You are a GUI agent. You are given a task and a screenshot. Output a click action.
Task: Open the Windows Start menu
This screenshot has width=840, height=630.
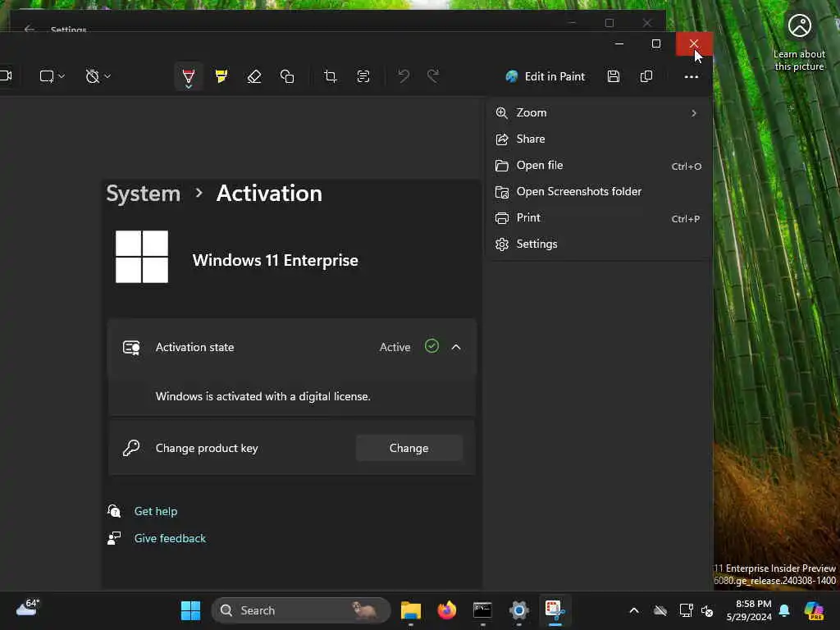pyautogui.click(x=190, y=610)
